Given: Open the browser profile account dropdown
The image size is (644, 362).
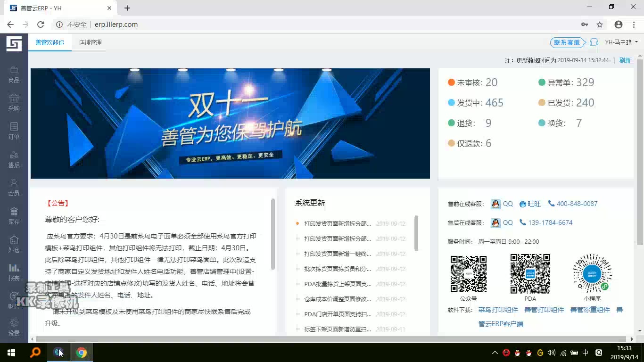Looking at the screenshot, I should [x=618, y=24].
